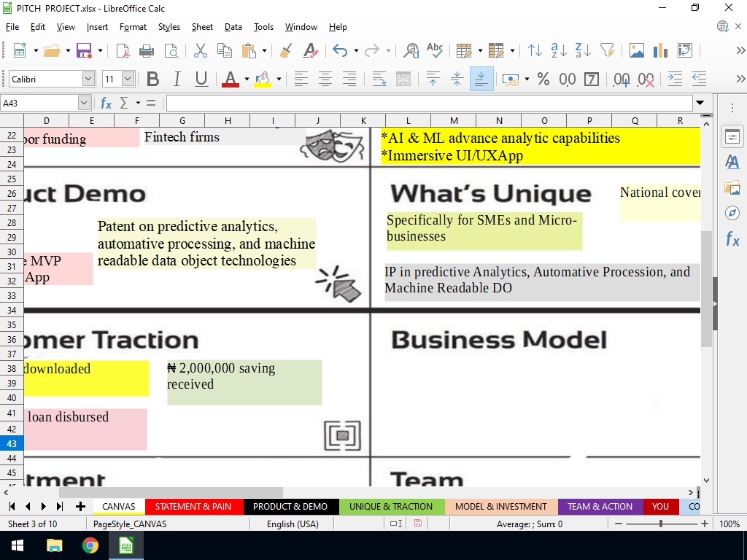Image resolution: width=747 pixels, height=560 pixels.
Task: Switch to the UNIQUE & TRACTION sheet tab
Action: pos(391,506)
